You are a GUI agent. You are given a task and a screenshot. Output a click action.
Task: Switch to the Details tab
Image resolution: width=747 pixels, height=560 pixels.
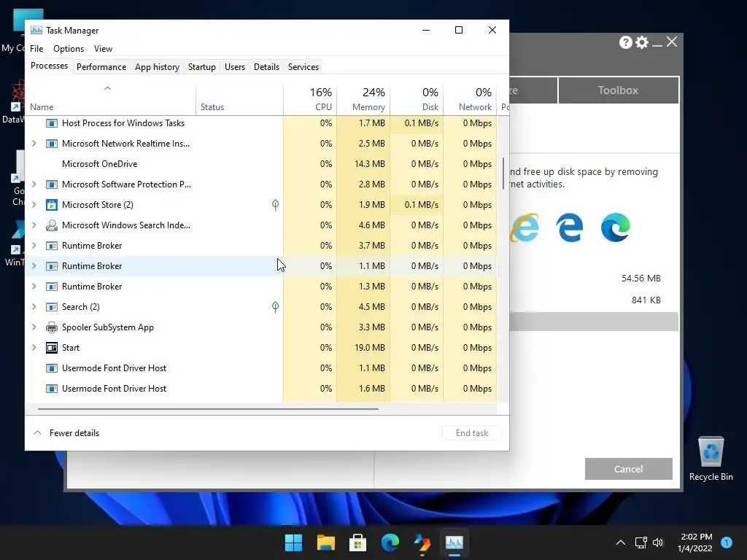pyautogui.click(x=266, y=67)
